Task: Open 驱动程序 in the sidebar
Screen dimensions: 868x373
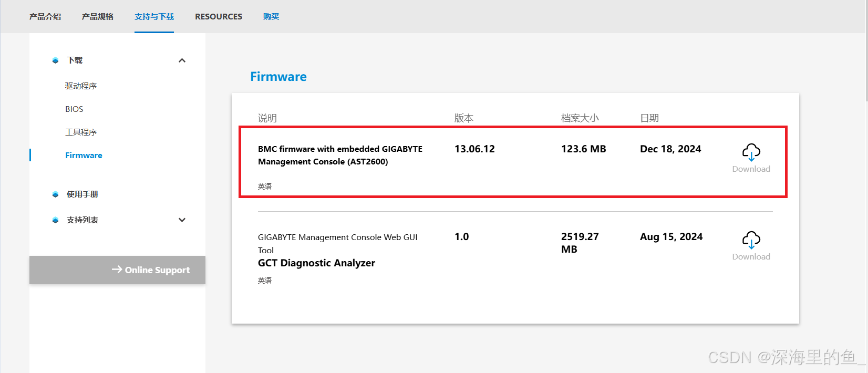Action: tap(81, 86)
